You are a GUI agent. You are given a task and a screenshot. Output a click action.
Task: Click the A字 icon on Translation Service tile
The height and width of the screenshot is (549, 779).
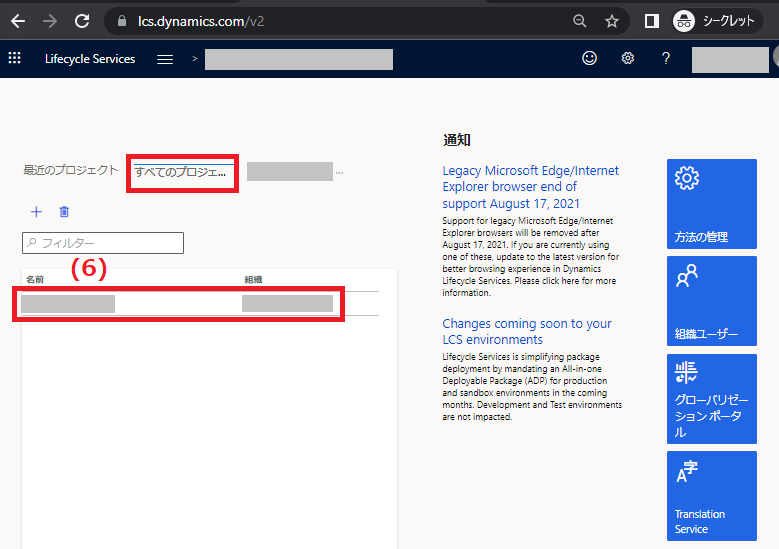pos(687,471)
